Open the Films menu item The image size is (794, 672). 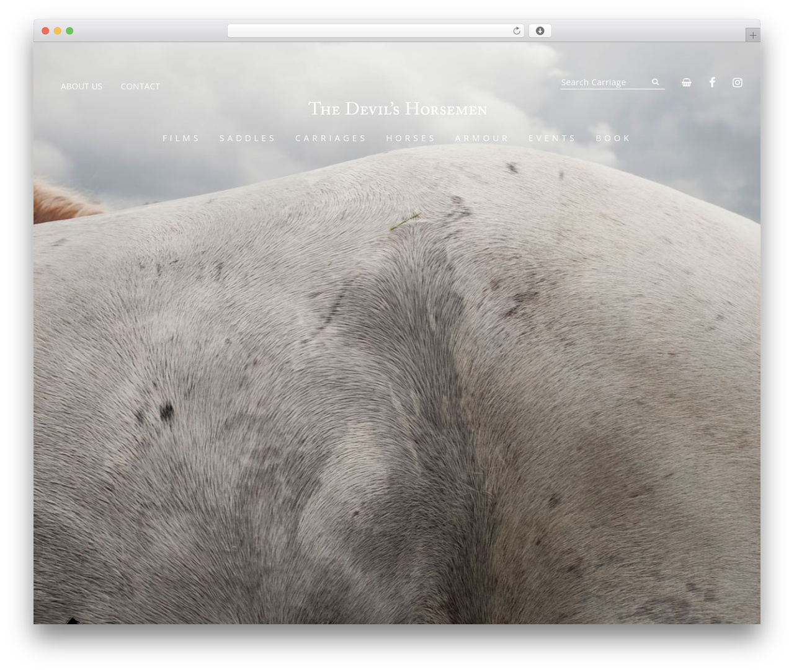(x=181, y=138)
